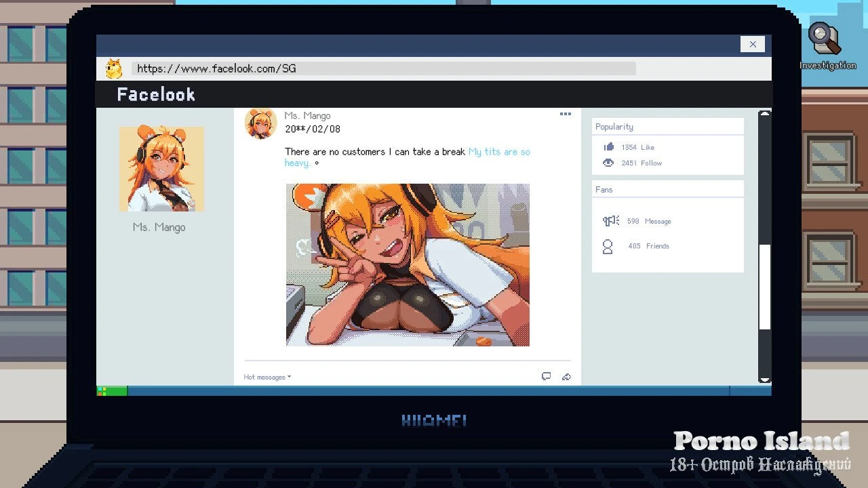This screenshot has width=868, height=488.
Task: Expand the Hot messages dropdown
Action: [x=267, y=377]
